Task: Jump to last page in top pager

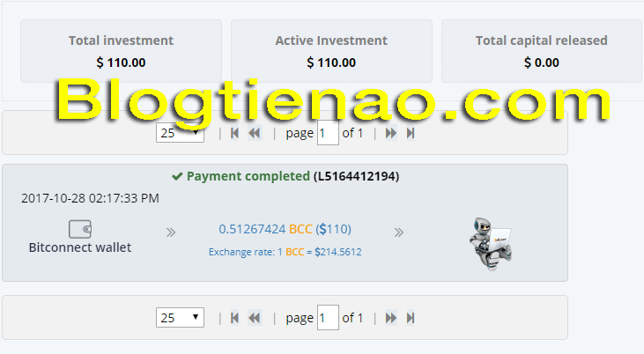Action: 411,133
